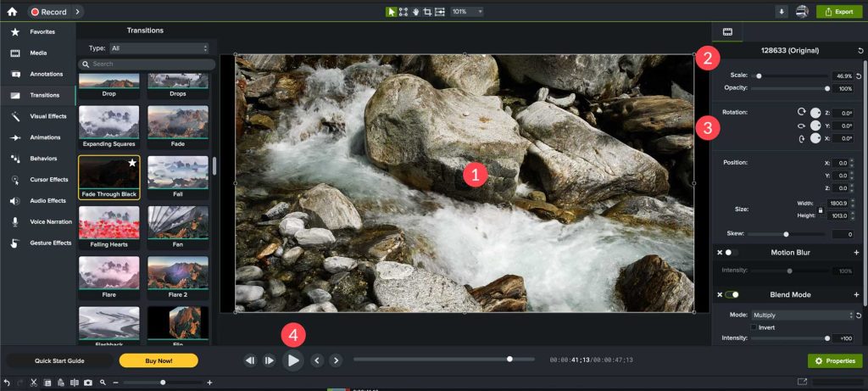Screen dimensions: 868x391
Task: Click the Home icon in top bar
Action: coord(13,12)
